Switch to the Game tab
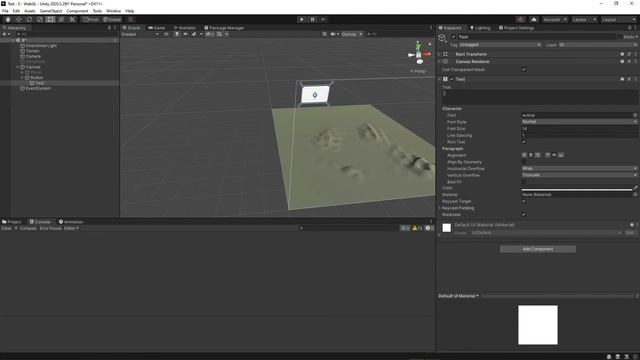Screen dimensions: 640x360 click(156, 28)
